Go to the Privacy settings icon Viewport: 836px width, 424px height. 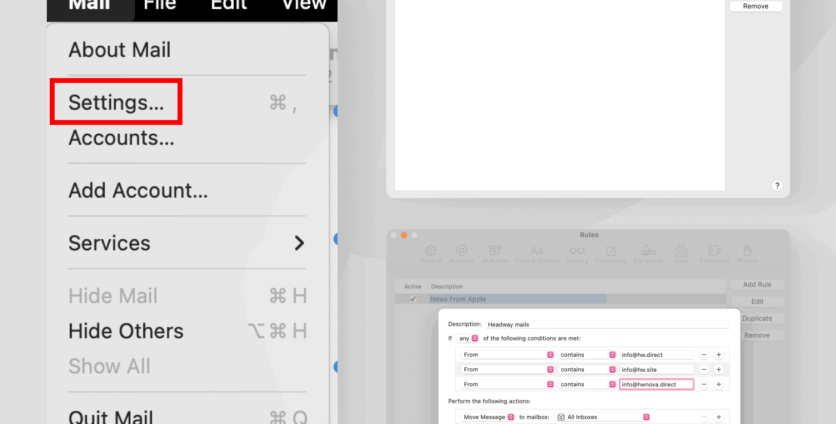[x=747, y=253]
